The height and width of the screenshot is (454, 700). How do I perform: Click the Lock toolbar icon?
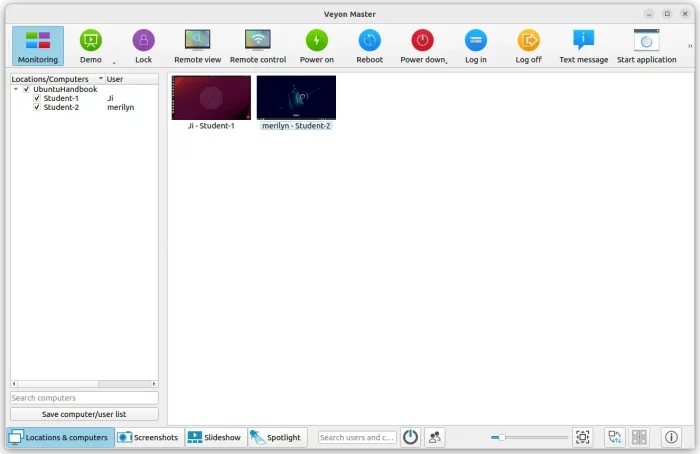pos(143,46)
